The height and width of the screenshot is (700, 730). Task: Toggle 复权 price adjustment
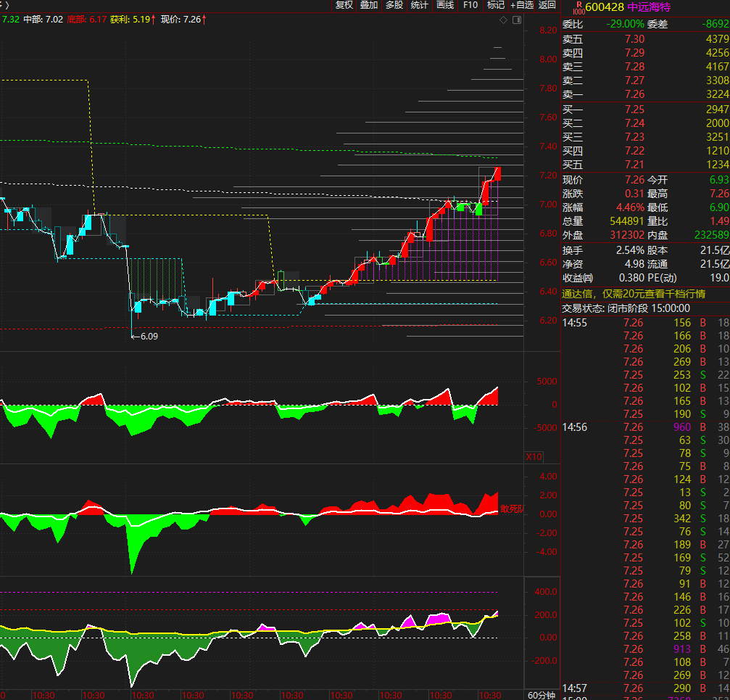(x=344, y=5)
